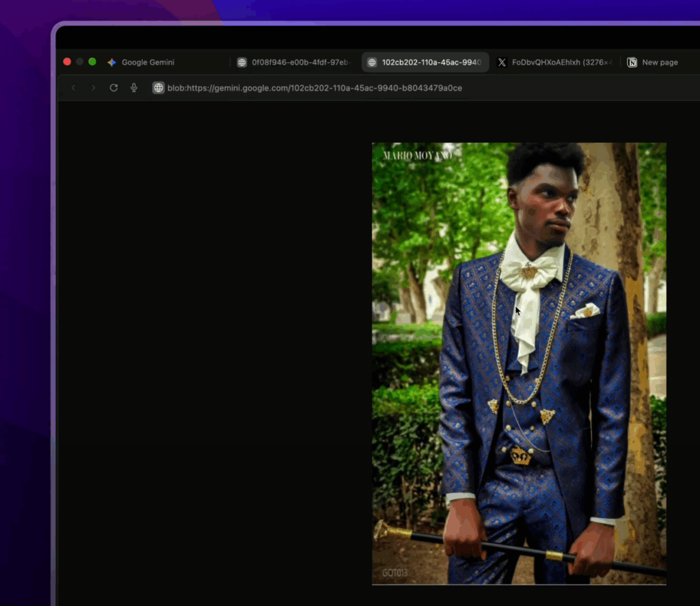Click the green full-screen window button
This screenshot has width=700, height=606.
[x=92, y=62]
